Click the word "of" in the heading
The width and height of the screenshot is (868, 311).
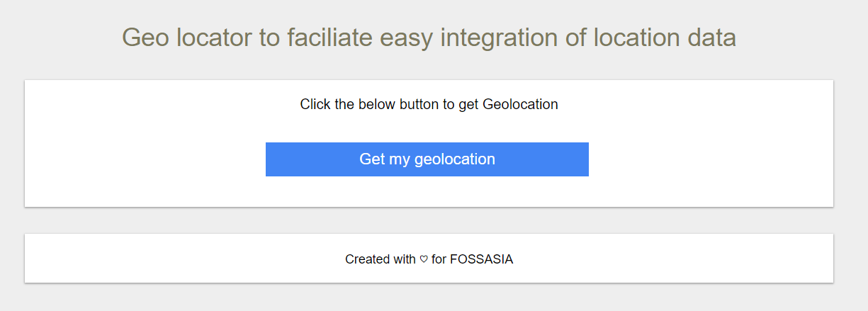click(x=576, y=38)
